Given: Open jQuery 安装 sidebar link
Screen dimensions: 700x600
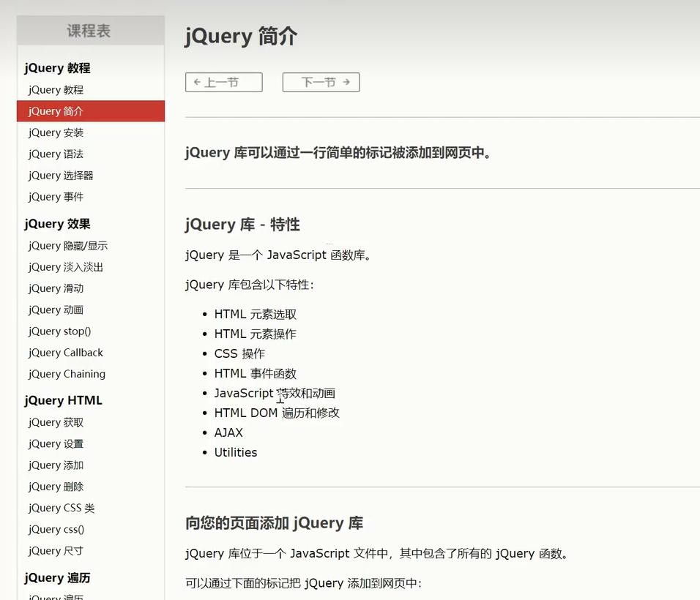Looking at the screenshot, I should point(56,132).
